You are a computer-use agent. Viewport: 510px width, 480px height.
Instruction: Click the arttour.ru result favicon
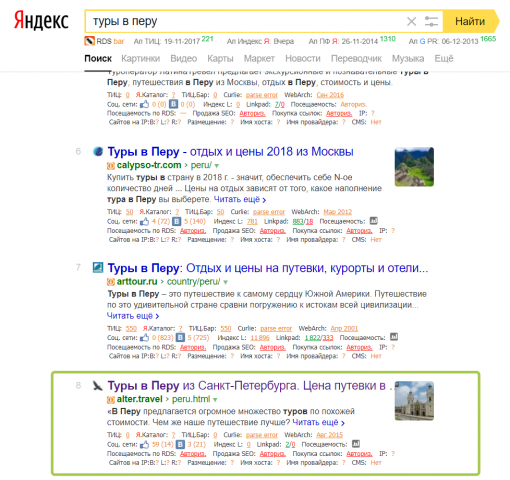(98, 268)
